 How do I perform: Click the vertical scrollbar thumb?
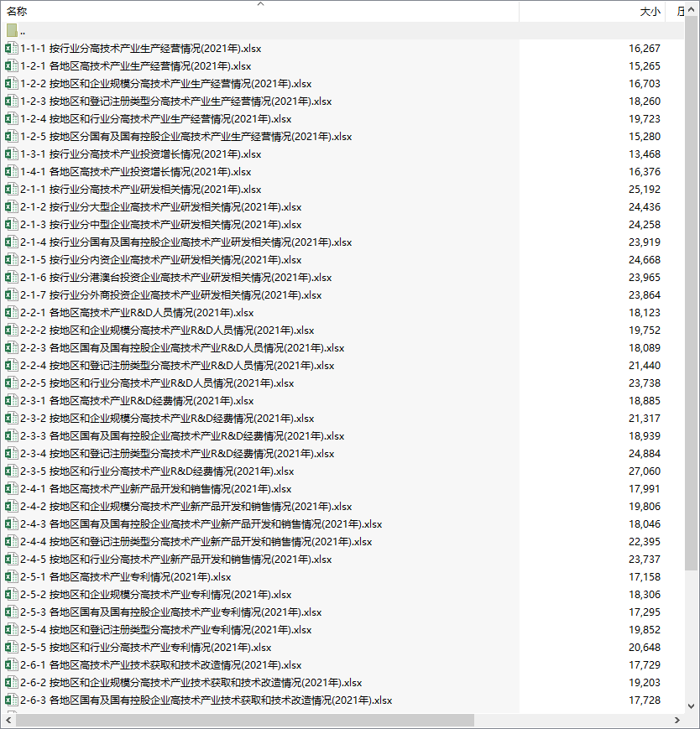click(x=691, y=294)
